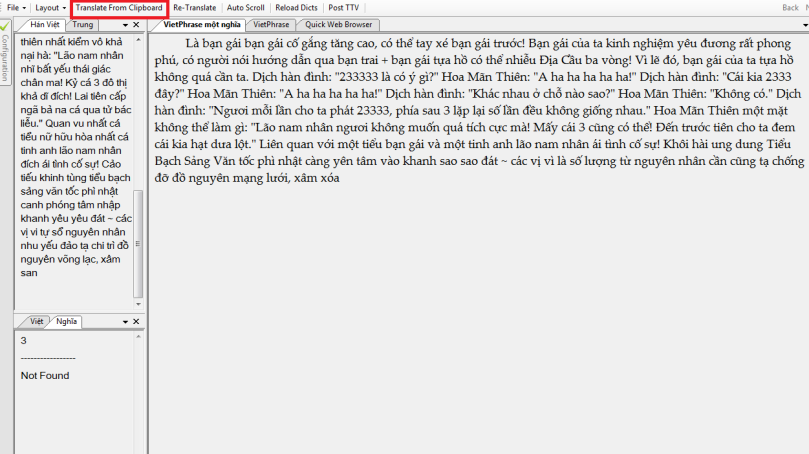Open the File menu
809x454 pixels.
(15, 7)
